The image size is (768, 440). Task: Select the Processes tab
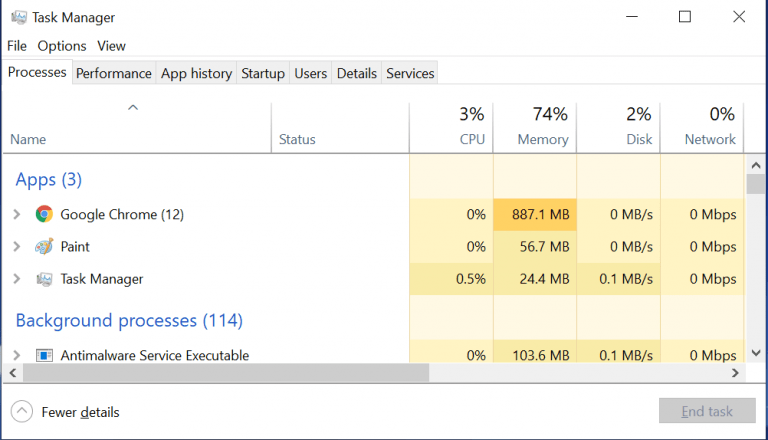click(x=37, y=72)
